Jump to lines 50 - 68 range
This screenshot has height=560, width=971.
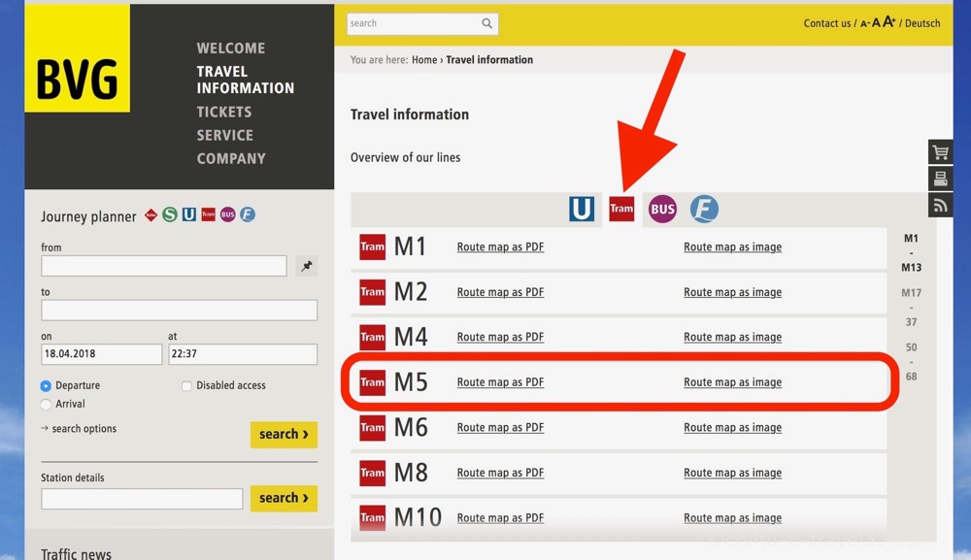pyautogui.click(x=911, y=362)
